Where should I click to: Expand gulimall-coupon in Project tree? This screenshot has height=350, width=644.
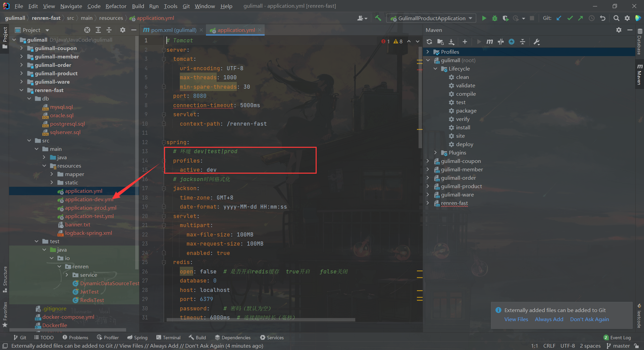click(21, 48)
